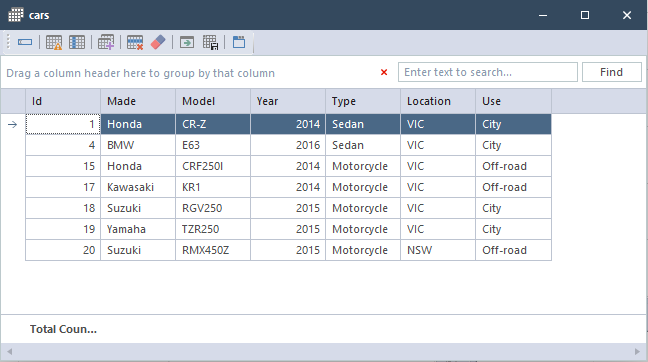The image size is (648, 362).
Task: Select the TZR250 model cell
Action: tap(213, 229)
